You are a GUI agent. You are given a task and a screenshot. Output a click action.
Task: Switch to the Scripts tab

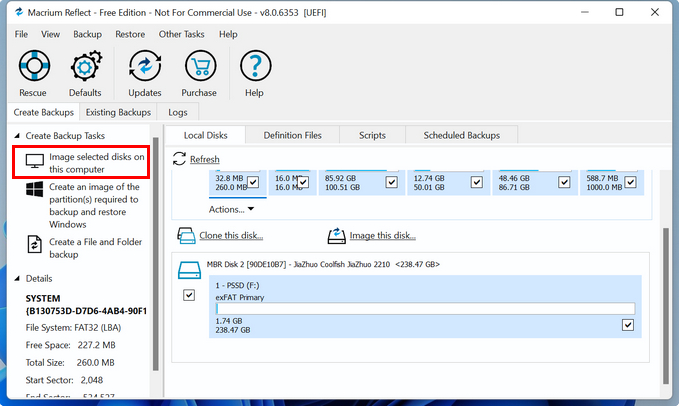click(x=372, y=135)
